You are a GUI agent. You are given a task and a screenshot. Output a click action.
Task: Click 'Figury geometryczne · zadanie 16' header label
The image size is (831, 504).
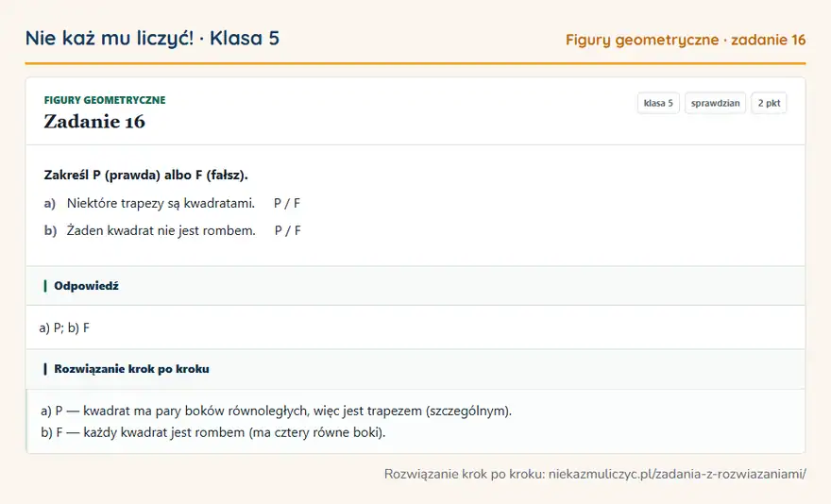pos(686,40)
